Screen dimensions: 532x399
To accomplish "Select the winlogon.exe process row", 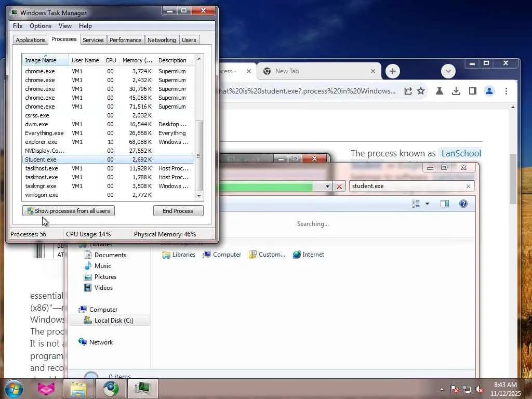I will [x=108, y=195].
